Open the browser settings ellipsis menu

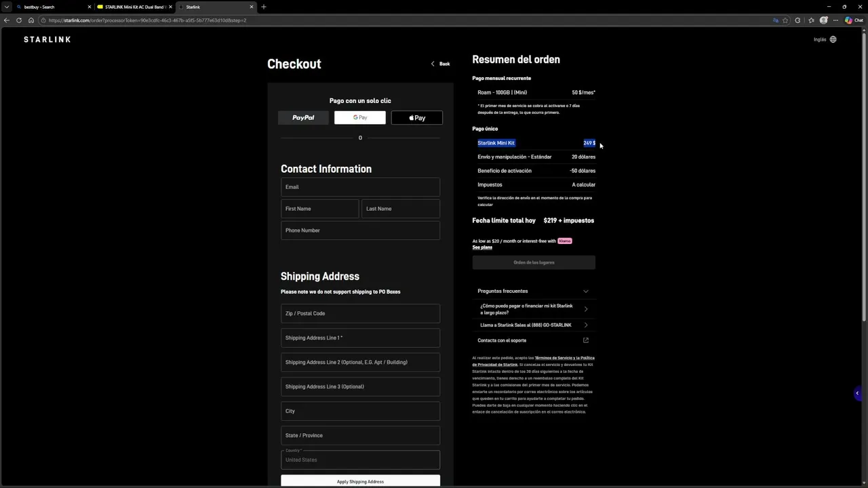(x=836, y=20)
